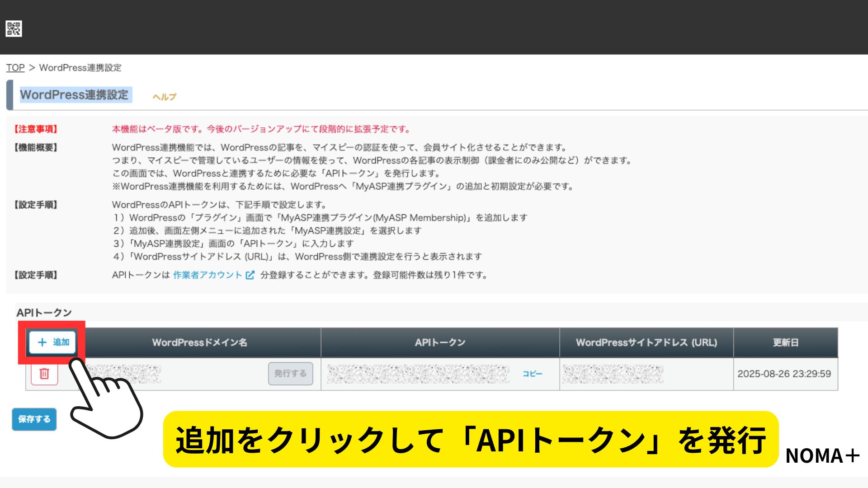Viewport: 868px width, 488px height.
Task: Click the 【注意事項】 label
Action: click(x=36, y=129)
